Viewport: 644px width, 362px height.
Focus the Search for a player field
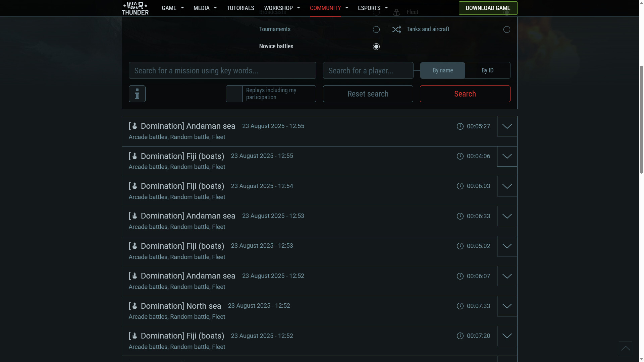[x=368, y=70]
